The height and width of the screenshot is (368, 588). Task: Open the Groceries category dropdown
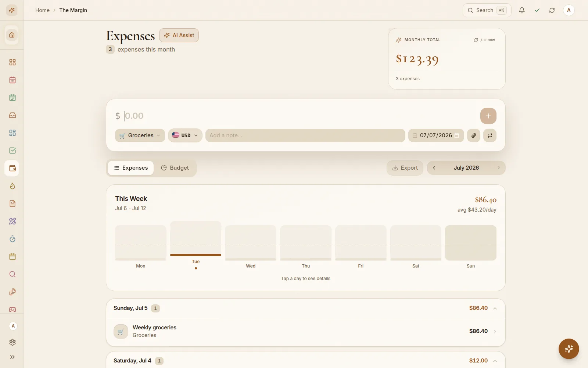[x=140, y=135]
